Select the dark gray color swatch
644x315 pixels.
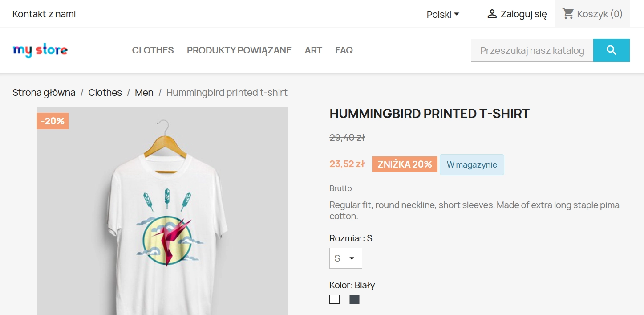click(354, 299)
